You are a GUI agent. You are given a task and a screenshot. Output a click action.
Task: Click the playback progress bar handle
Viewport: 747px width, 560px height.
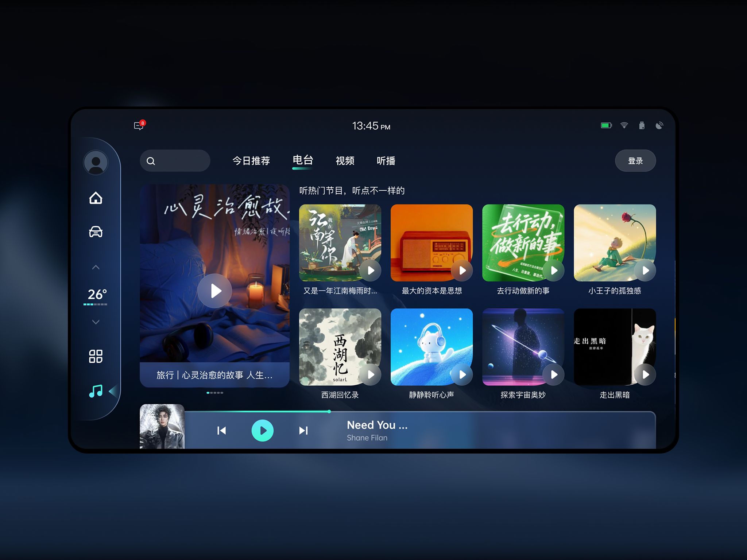pos(329,412)
